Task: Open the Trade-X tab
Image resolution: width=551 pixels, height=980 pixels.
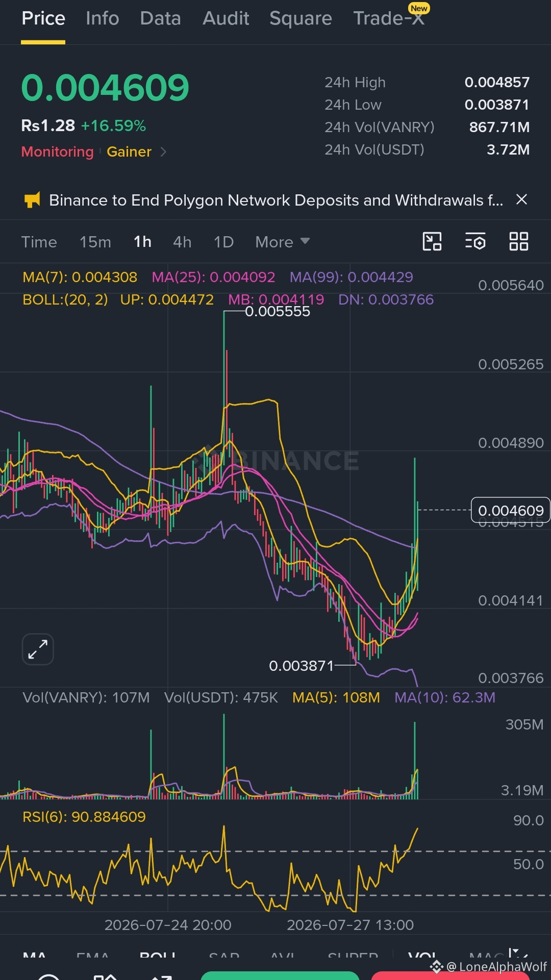Action: 389,19
